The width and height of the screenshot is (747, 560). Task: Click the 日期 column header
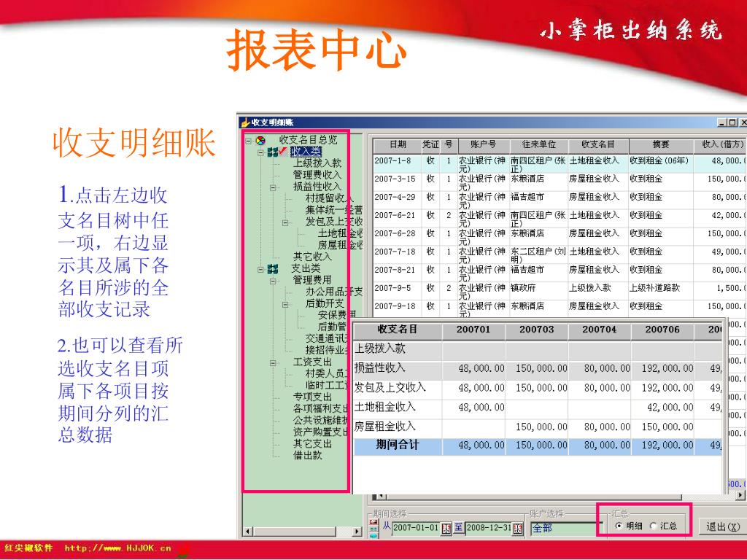(398, 145)
